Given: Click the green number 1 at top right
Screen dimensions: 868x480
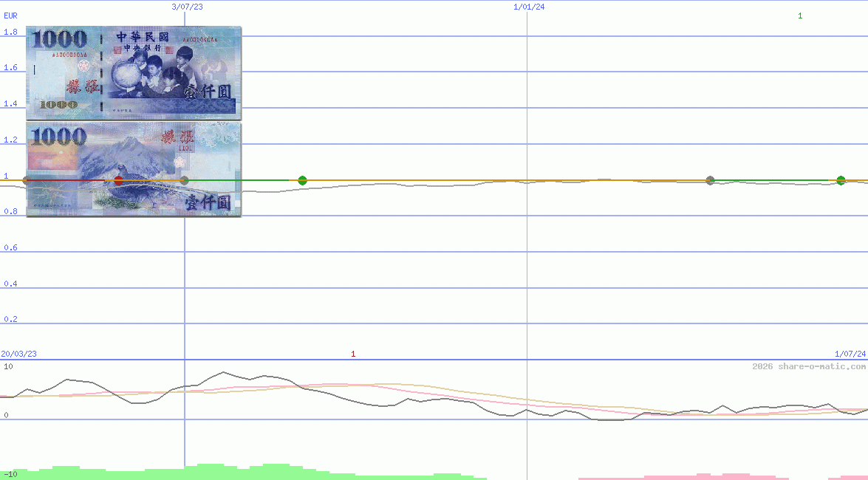Looking at the screenshot, I should click(800, 16).
